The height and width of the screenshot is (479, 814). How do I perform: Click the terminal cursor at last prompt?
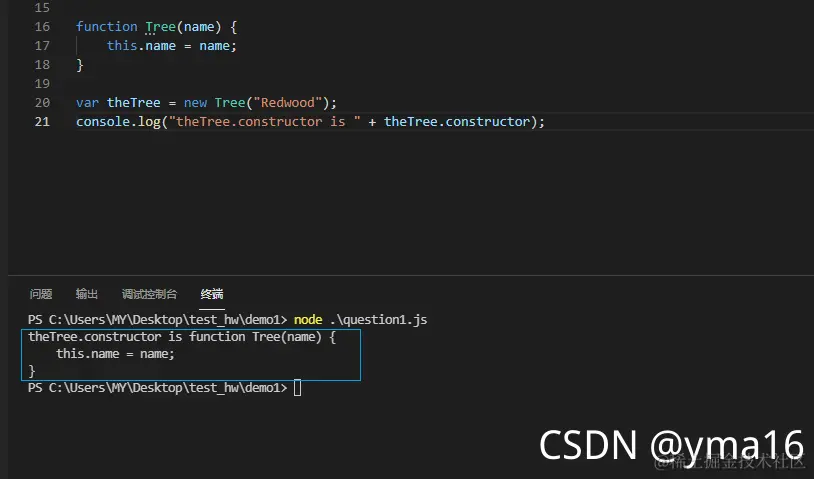pos(297,388)
